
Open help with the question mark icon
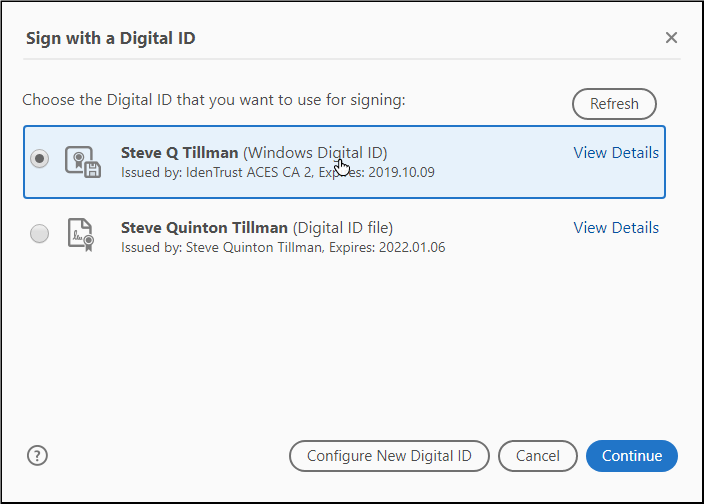tap(38, 456)
